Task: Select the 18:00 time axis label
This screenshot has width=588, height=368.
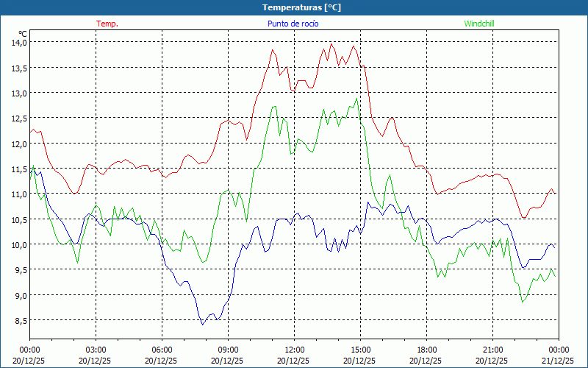Action: [426, 350]
